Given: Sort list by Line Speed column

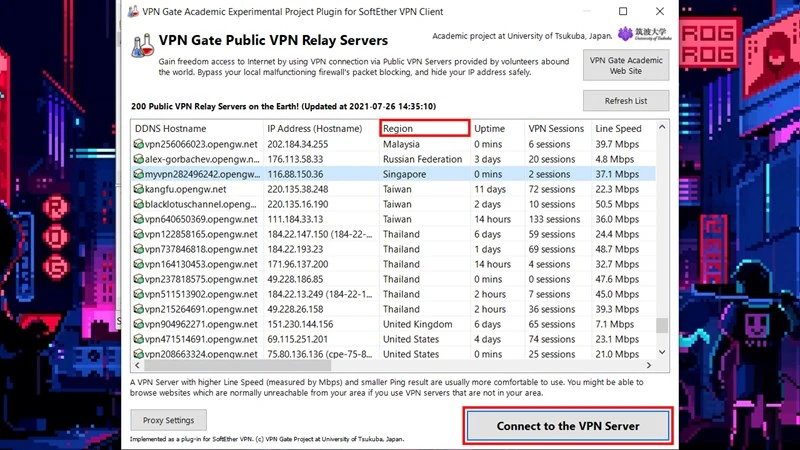Looking at the screenshot, I should (623, 129).
